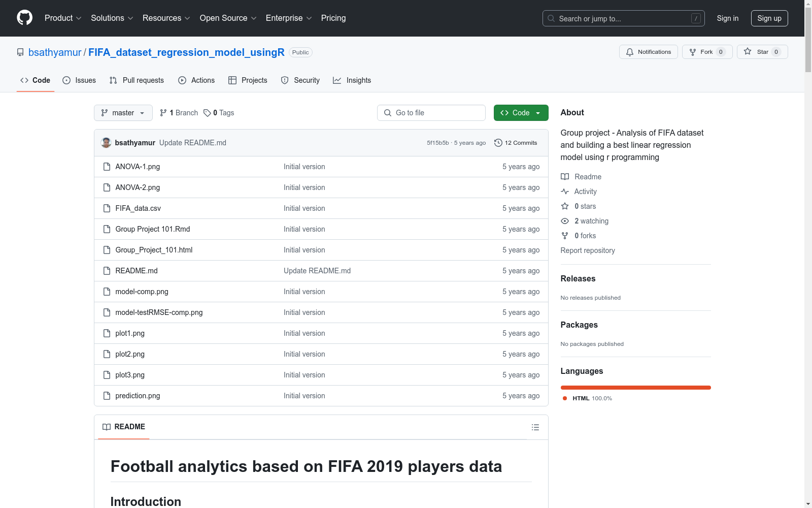Click the Search or jump to field
812x508 pixels.
tap(624, 18)
